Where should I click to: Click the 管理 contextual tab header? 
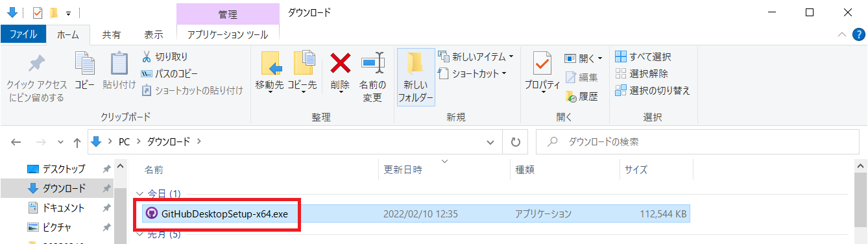point(228,14)
